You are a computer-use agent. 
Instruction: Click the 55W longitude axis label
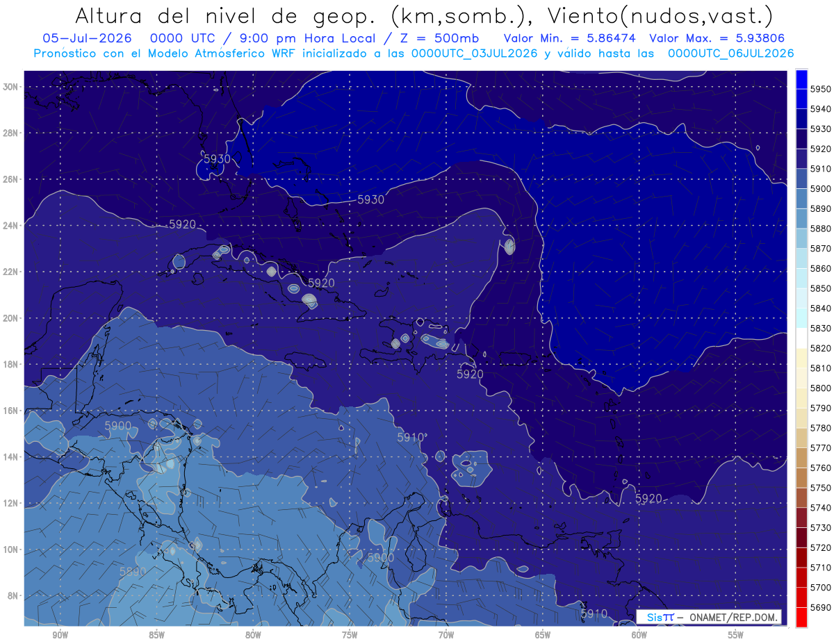click(735, 635)
